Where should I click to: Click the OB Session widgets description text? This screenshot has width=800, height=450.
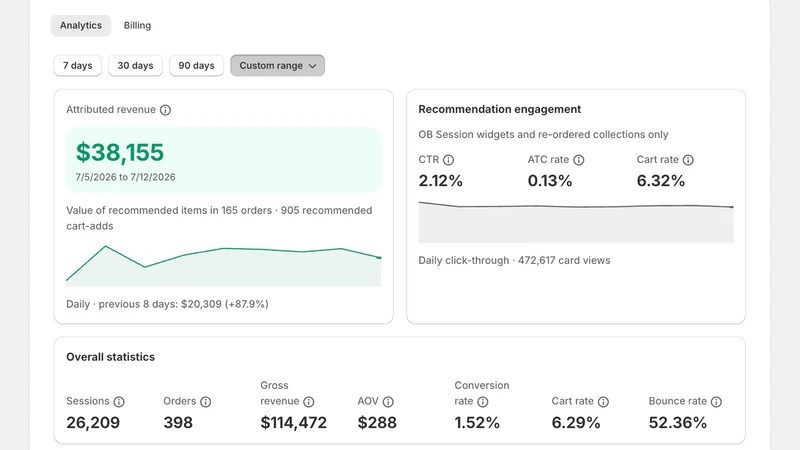(543, 134)
